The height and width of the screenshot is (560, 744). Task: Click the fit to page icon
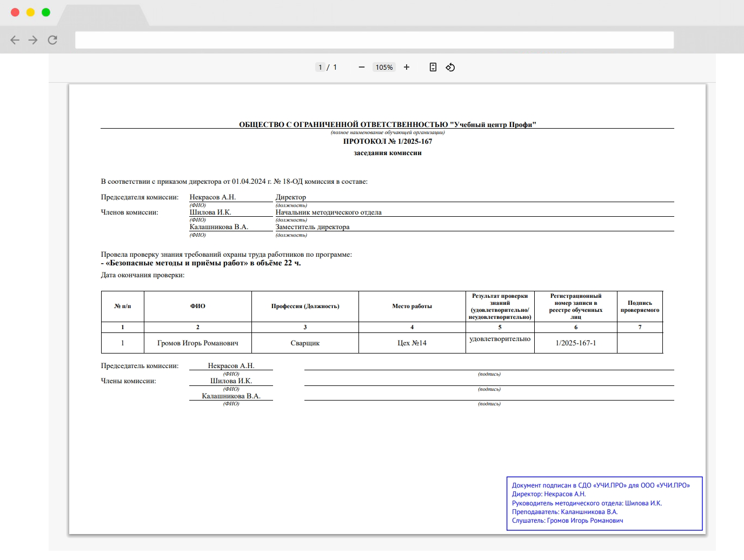coord(433,67)
